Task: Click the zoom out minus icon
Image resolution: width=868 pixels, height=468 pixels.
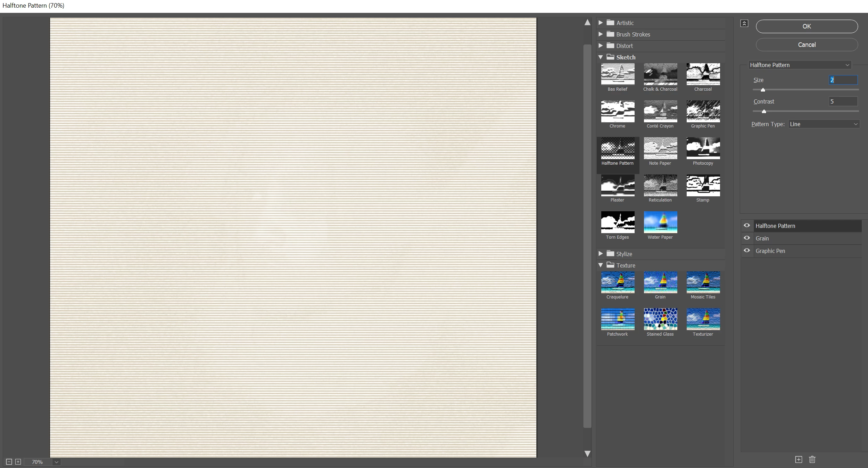Action: (9, 462)
